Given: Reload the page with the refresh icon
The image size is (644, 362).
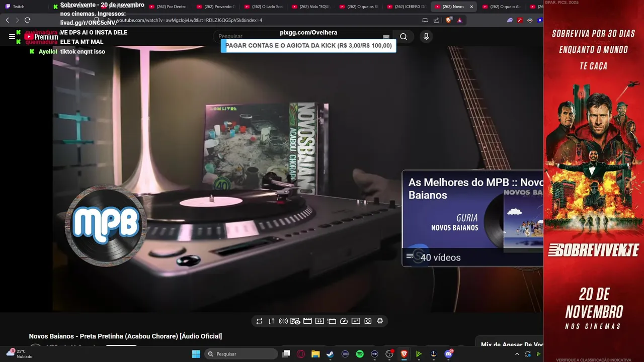Looking at the screenshot, I should (28, 20).
